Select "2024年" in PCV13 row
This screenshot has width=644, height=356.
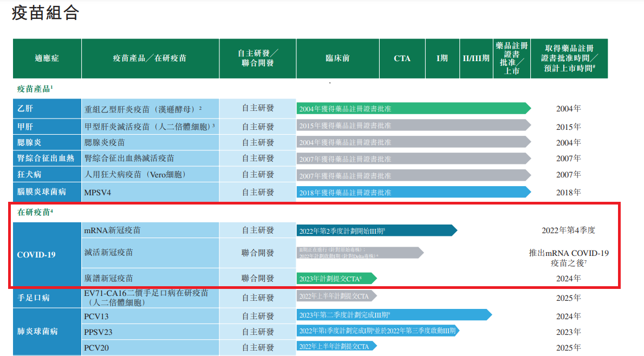[x=568, y=316]
